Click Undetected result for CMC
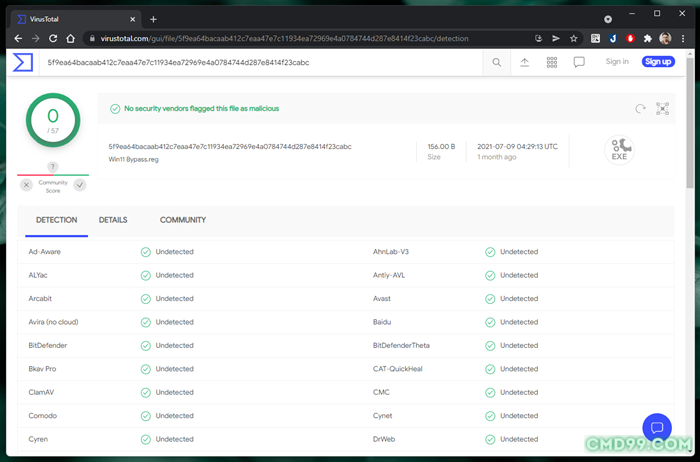The width and height of the screenshot is (700, 462). pos(512,392)
